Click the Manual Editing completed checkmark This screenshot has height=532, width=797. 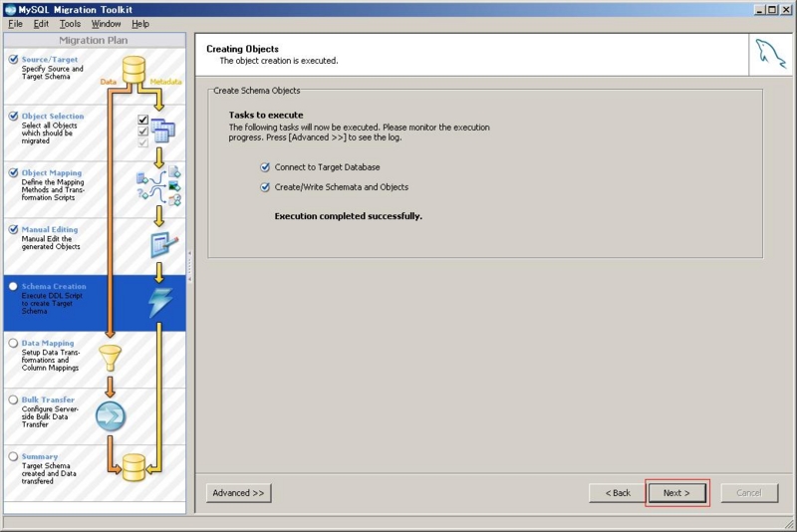click(x=13, y=229)
